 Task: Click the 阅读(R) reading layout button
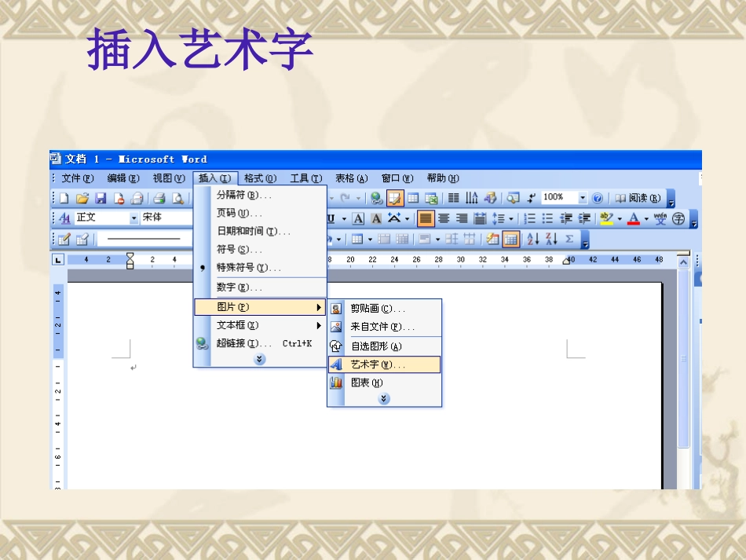click(x=638, y=198)
